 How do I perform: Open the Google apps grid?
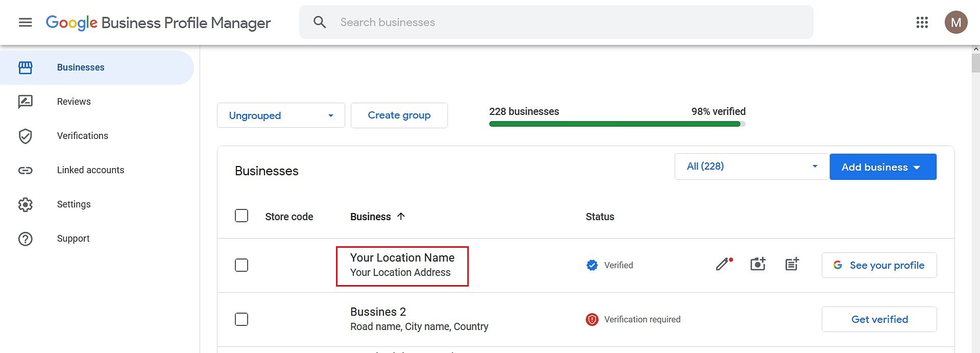pos(922,22)
